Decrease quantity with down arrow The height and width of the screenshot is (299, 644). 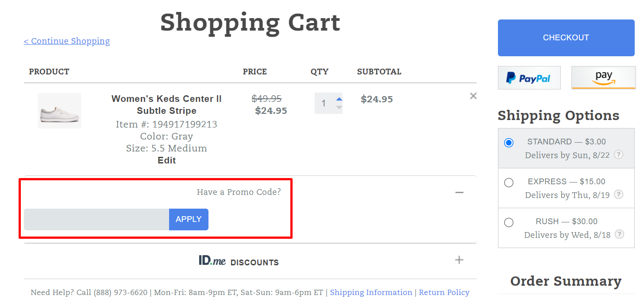(x=339, y=108)
